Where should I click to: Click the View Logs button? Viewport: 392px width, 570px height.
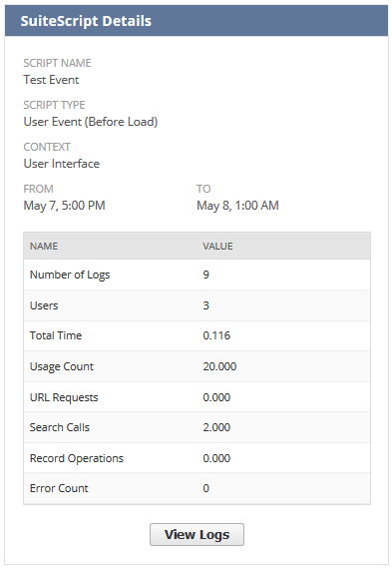tap(196, 534)
